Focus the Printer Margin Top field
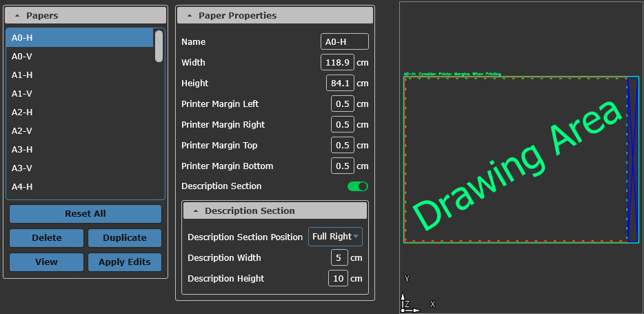This screenshot has height=314, width=644. point(342,146)
